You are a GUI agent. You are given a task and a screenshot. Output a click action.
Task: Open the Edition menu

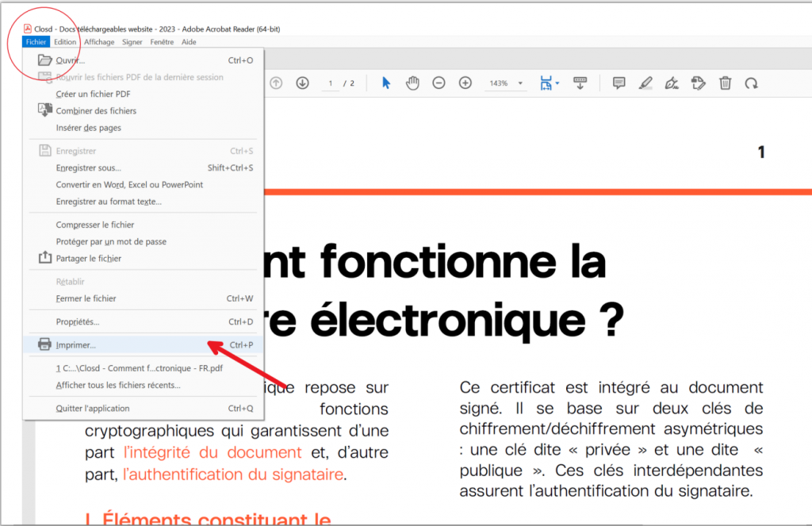click(65, 42)
